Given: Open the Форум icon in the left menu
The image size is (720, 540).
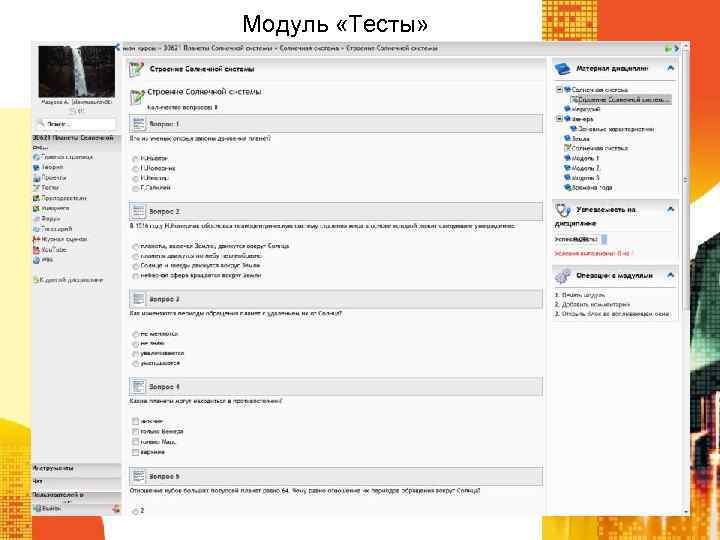Looking at the screenshot, I should [x=36, y=219].
